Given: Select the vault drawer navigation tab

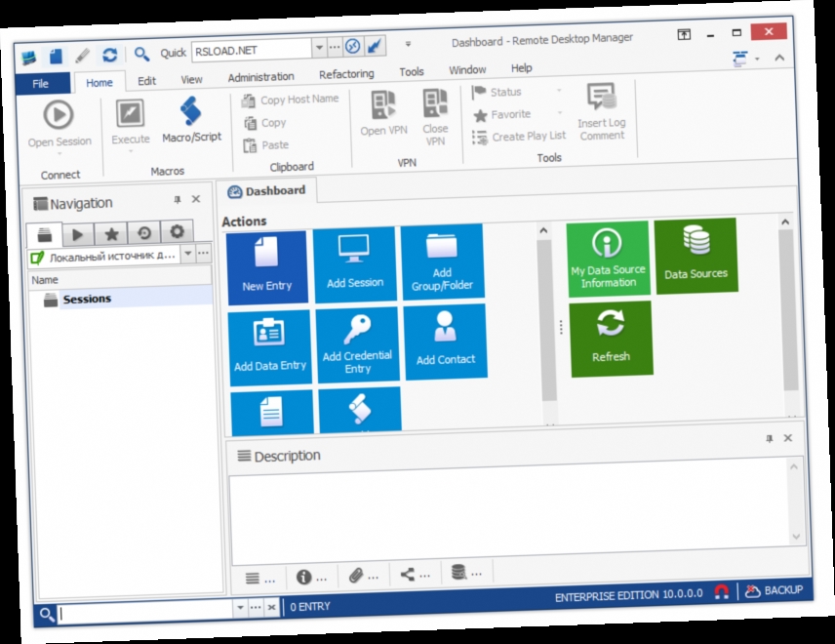Looking at the screenshot, I should click(45, 235).
